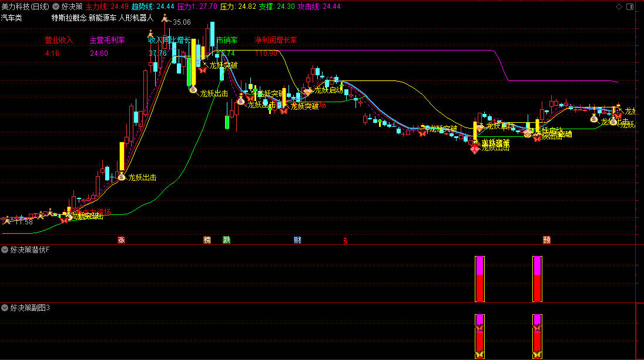Click the 美力科技(日线) stock title
This screenshot has width=644, height=360.
click(25, 6)
